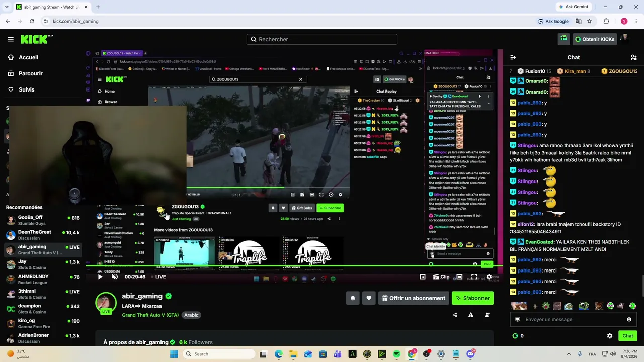Open GooBa_Off recommended channel
This screenshot has width=644, height=362.
coord(43,220)
